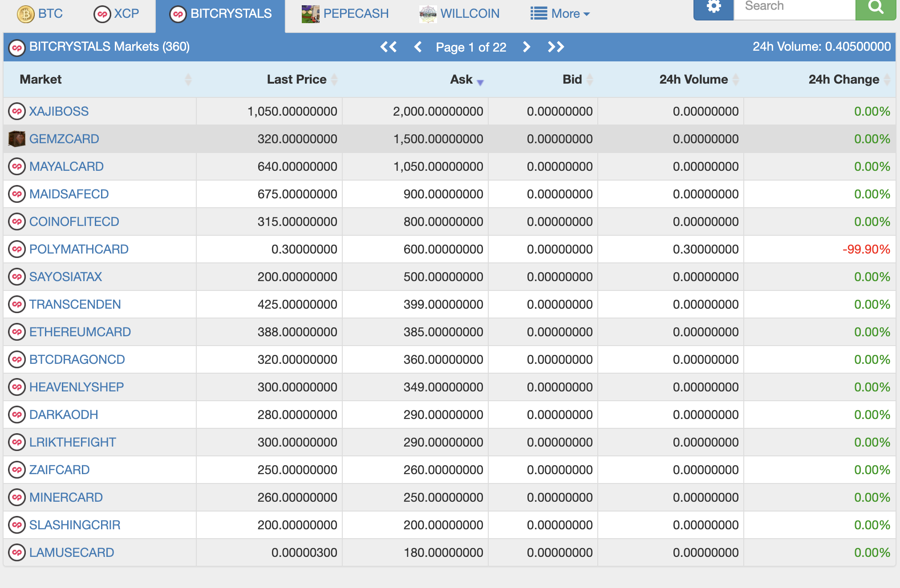
Task: Click the POLYMATHCARD token icon
Action: (x=17, y=249)
